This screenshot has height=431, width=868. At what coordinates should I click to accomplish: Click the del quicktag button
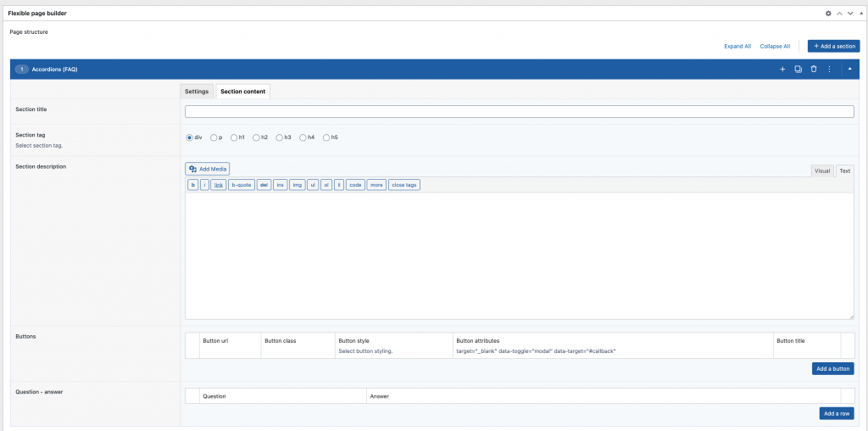264,185
